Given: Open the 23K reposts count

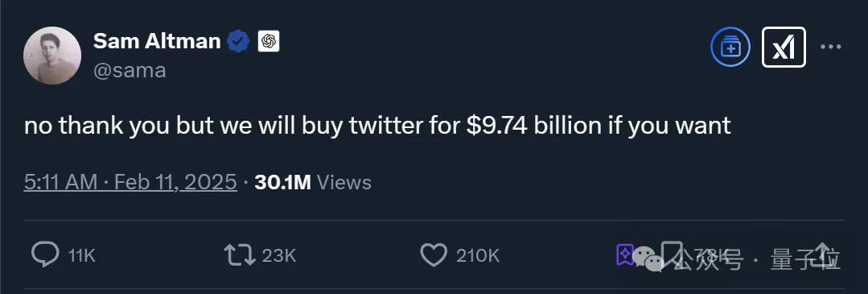Looking at the screenshot, I should (x=279, y=255).
